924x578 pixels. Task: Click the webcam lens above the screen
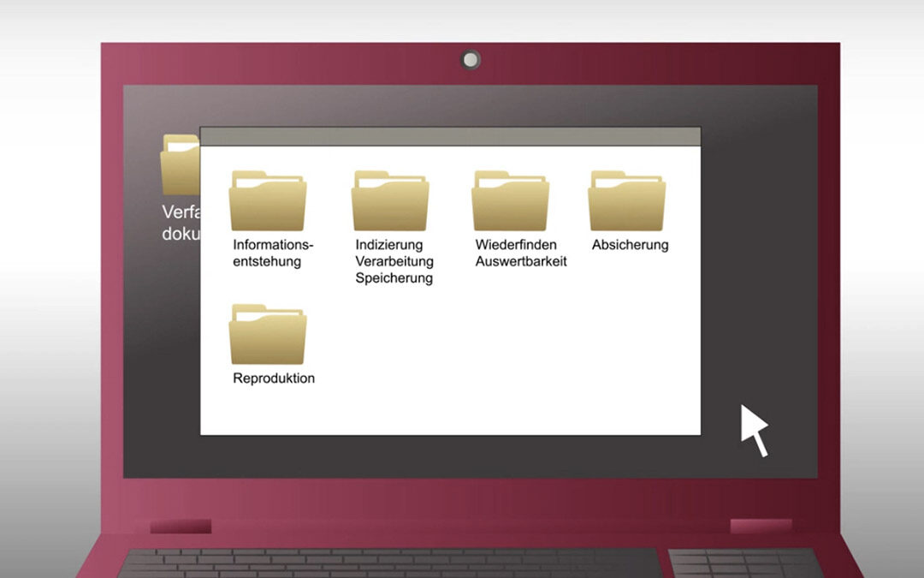coord(471,60)
